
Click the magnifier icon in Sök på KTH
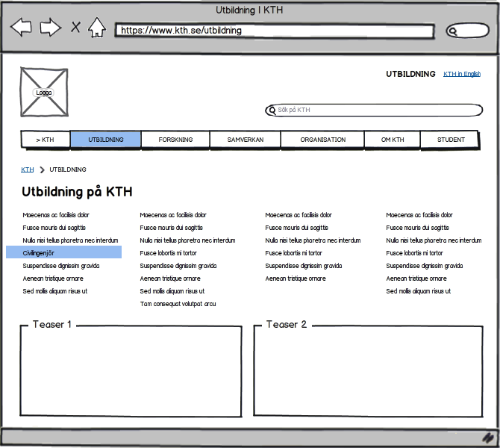tap(272, 111)
